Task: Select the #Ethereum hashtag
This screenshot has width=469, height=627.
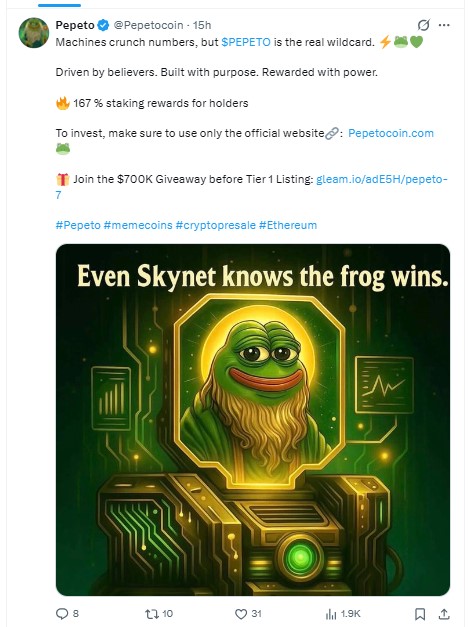Action: pyautogui.click(x=288, y=225)
